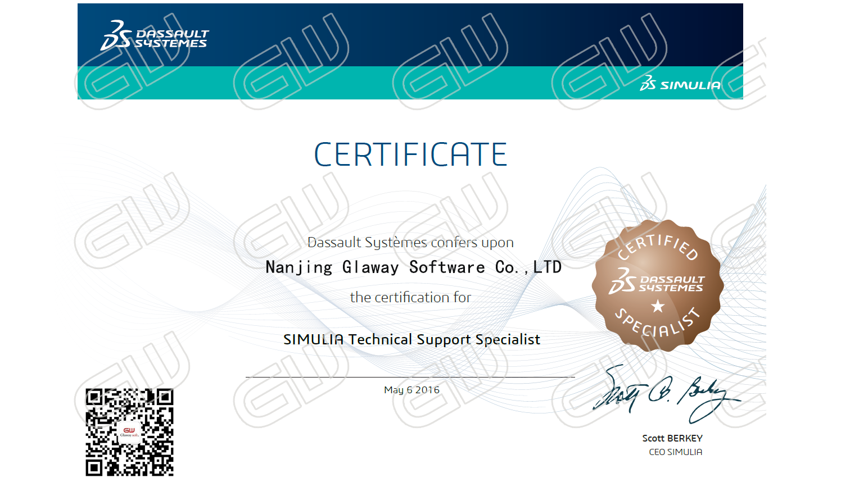Click the star in the specialist seal
Viewport: 868px width, 482px height.
pyautogui.click(x=658, y=306)
